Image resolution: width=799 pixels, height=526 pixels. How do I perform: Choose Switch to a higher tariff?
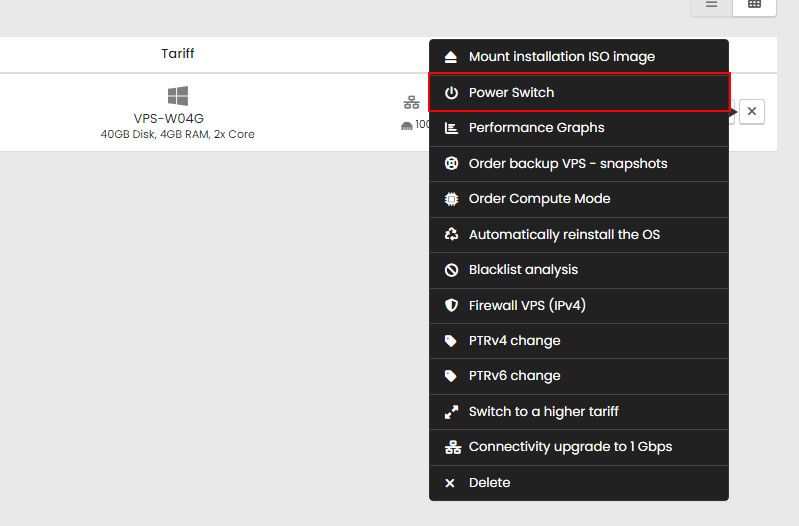pyautogui.click(x=579, y=411)
